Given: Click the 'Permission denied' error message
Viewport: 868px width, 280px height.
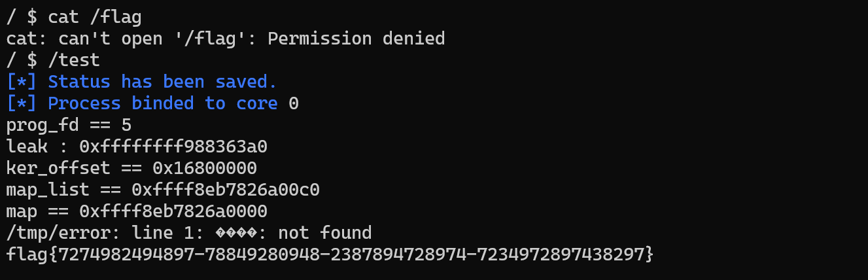Looking at the screenshot, I should (x=356, y=39).
